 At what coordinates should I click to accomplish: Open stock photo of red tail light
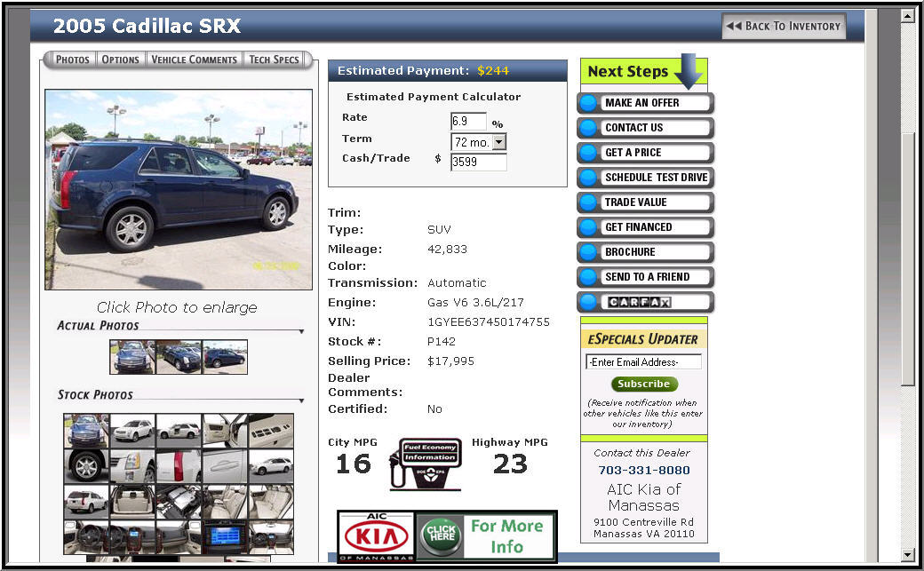click(x=179, y=466)
